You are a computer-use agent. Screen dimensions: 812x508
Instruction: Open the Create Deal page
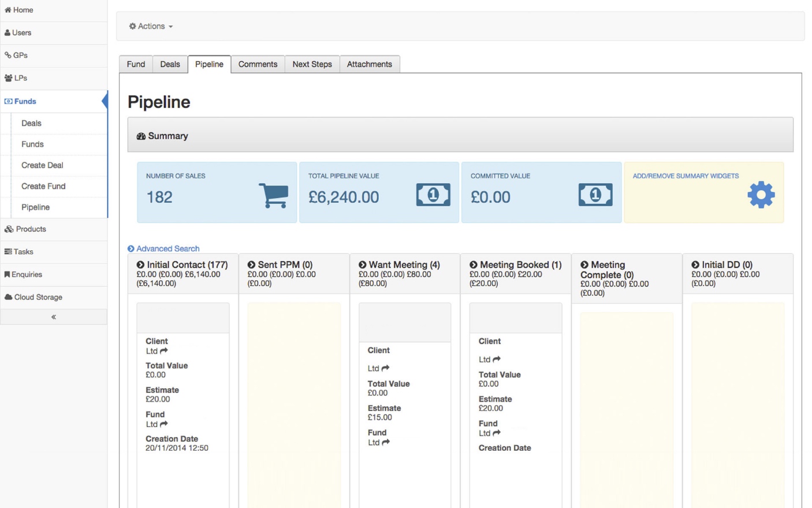click(42, 165)
